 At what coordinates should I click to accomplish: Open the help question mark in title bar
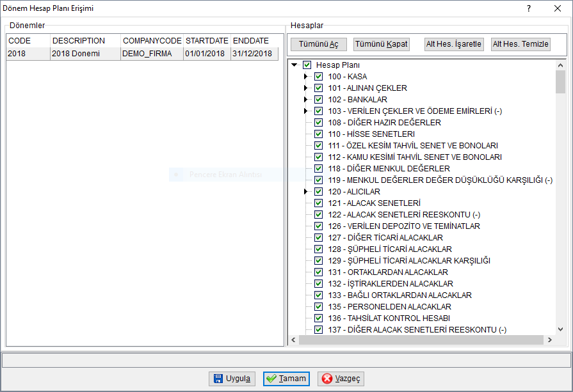coord(528,8)
